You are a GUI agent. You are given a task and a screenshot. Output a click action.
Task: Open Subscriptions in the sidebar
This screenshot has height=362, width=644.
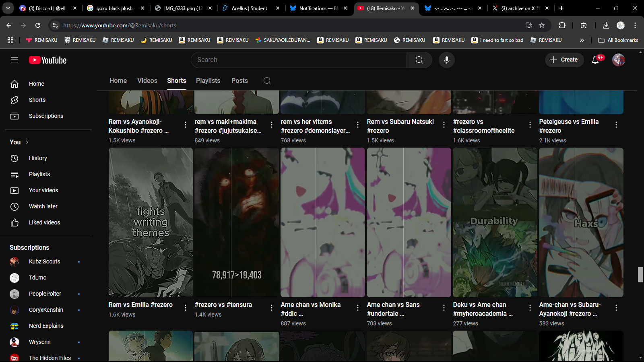48,116
